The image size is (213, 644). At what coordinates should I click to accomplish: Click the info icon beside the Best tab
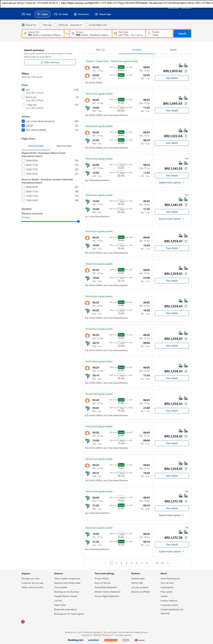click(x=103, y=50)
